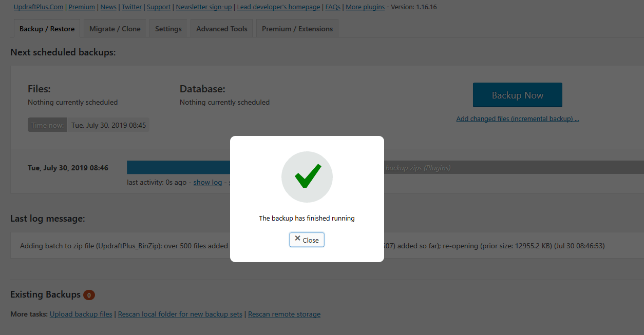Image resolution: width=644 pixels, height=335 pixels.
Task: Close the backup finished dialog
Action: (307, 240)
